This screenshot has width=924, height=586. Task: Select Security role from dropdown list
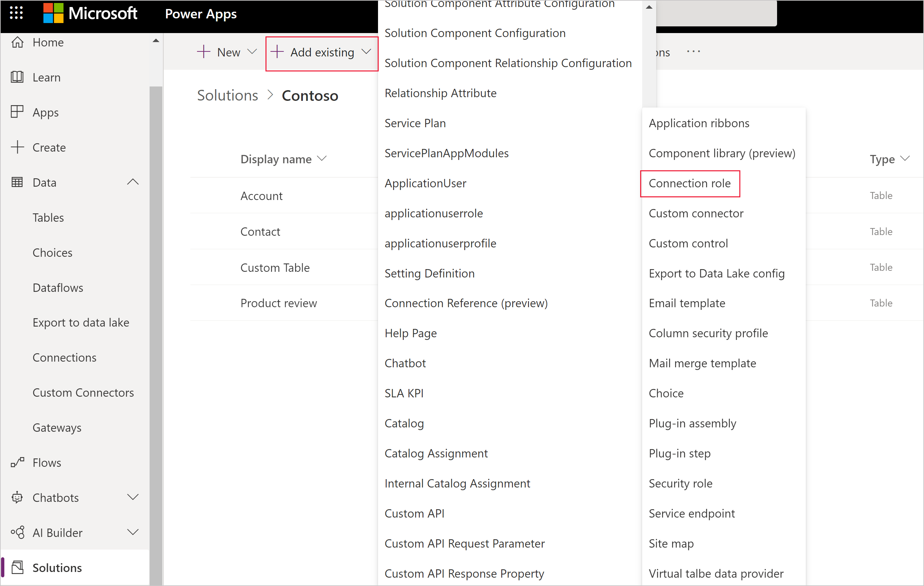point(681,483)
